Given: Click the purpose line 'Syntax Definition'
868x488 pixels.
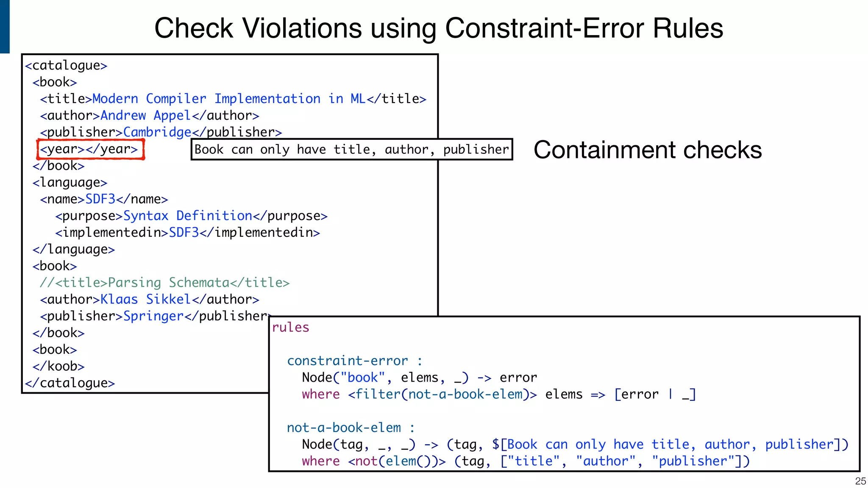Looking at the screenshot, I should [x=191, y=216].
